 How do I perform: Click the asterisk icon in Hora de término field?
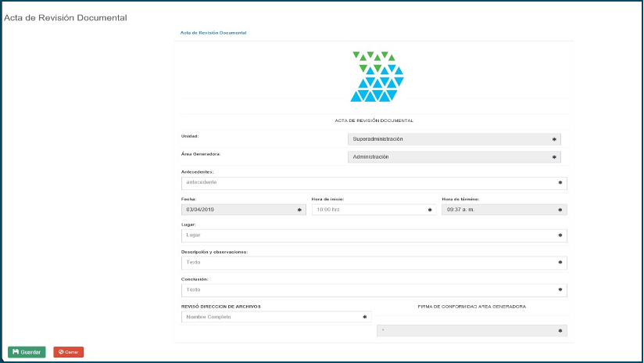[560, 210]
